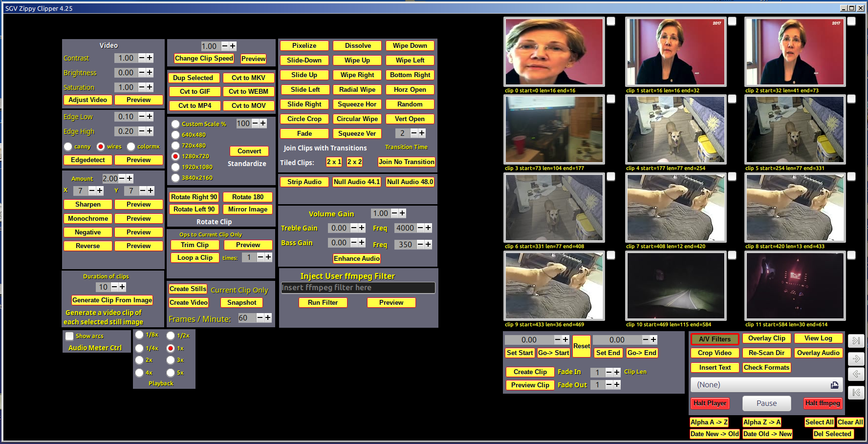Apply the Pixelize transition

pyautogui.click(x=304, y=45)
